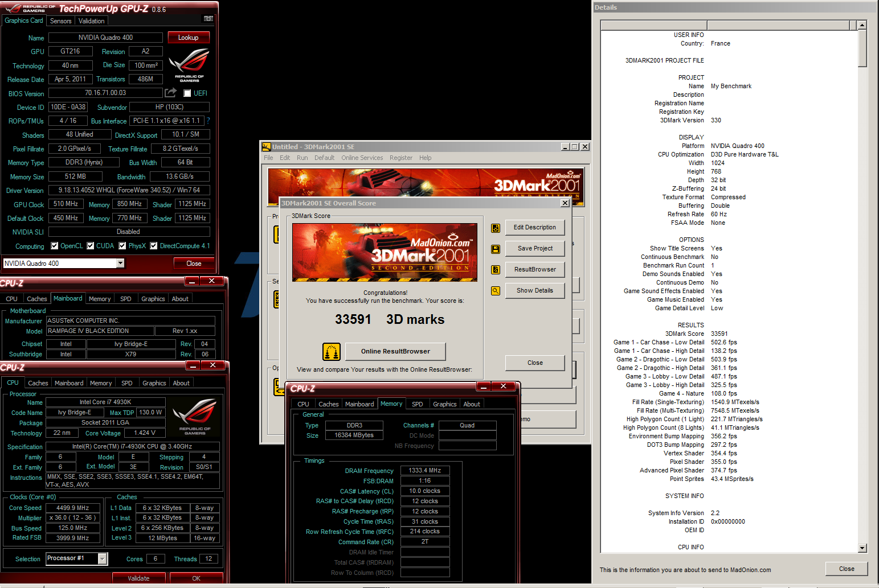Viewport: 879px width, 588px height.
Task: Click Close in the Details panel
Action: pos(847,569)
